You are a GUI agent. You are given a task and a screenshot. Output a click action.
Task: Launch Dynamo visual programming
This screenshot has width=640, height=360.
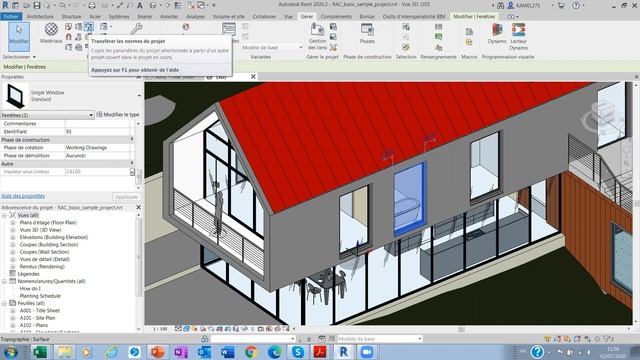(x=497, y=33)
